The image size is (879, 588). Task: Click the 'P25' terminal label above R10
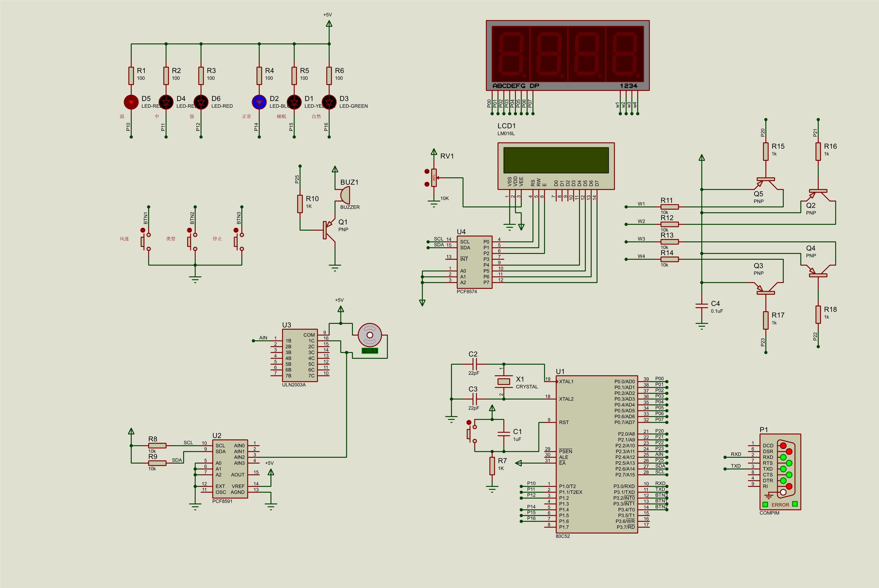[x=297, y=179]
